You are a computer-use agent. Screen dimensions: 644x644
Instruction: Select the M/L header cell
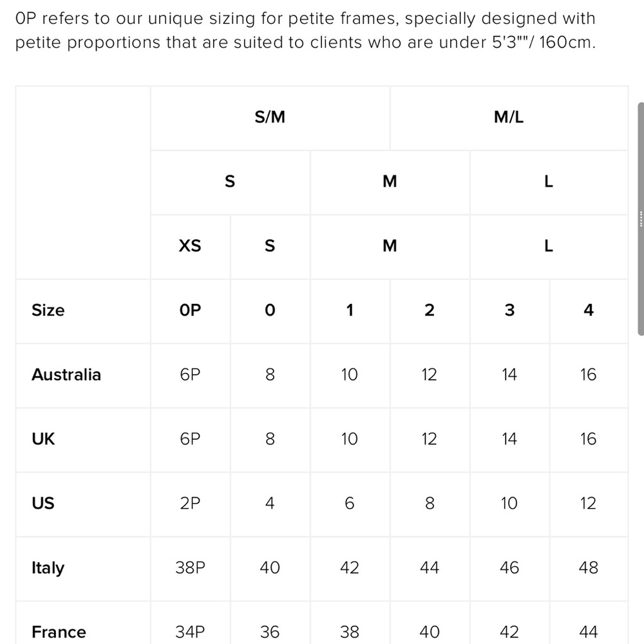509,118
